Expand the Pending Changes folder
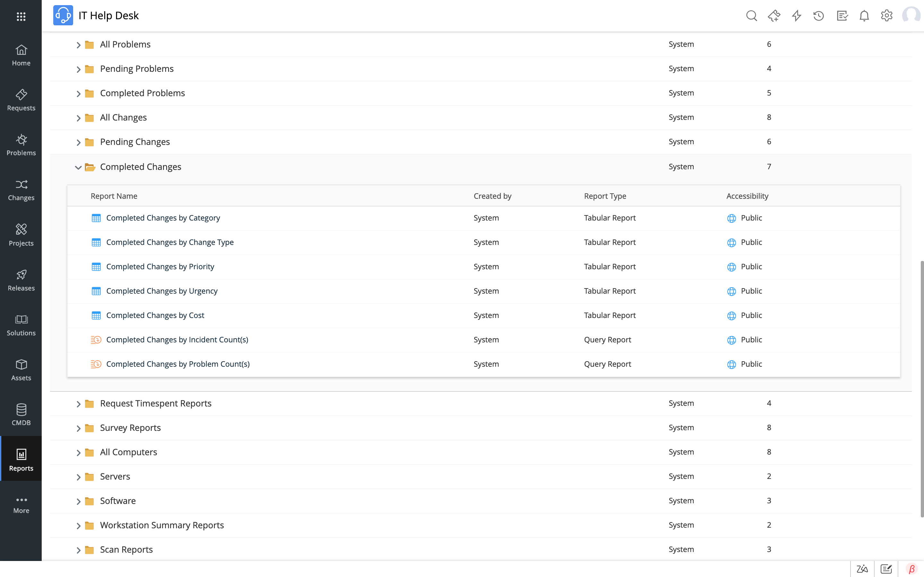This screenshot has height=577, width=924. pos(79,142)
